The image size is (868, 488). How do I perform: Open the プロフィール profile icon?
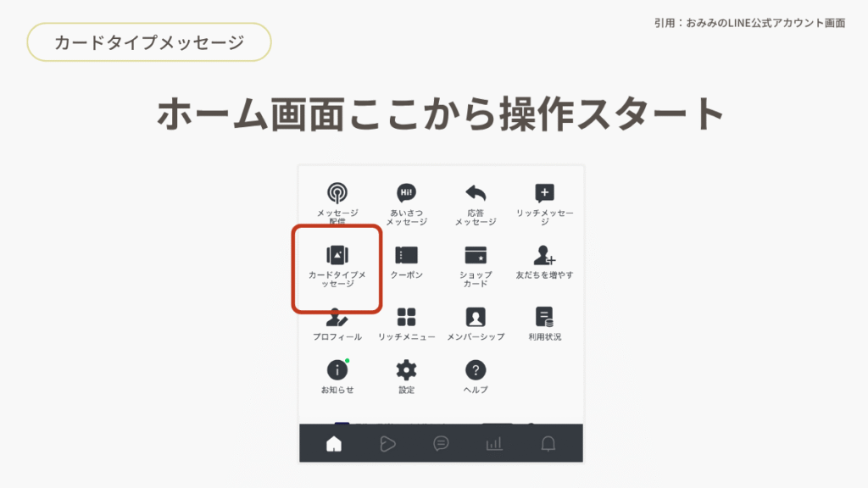(x=337, y=319)
